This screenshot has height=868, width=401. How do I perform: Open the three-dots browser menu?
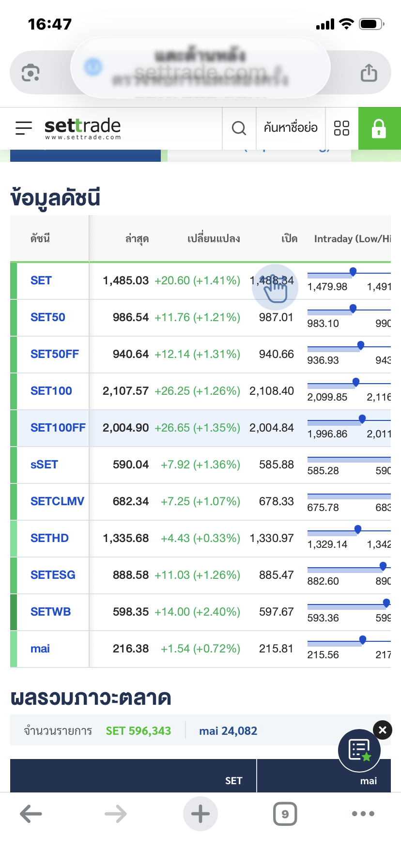pos(363,814)
